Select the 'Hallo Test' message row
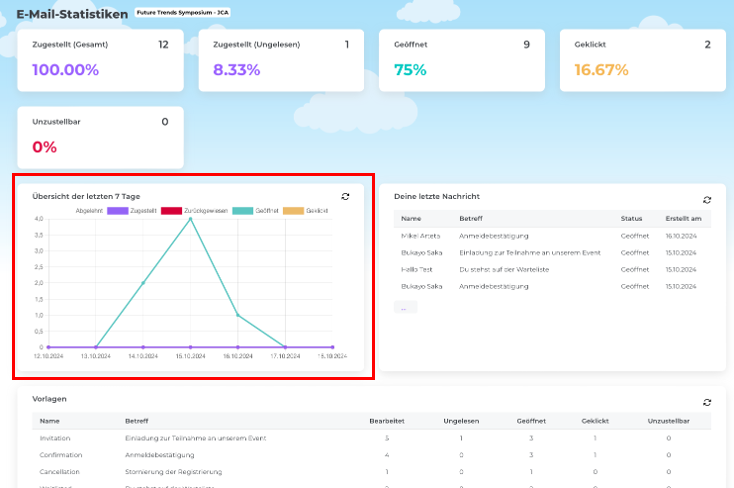The width and height of the screenshot is (734, 488). (552, 270)
